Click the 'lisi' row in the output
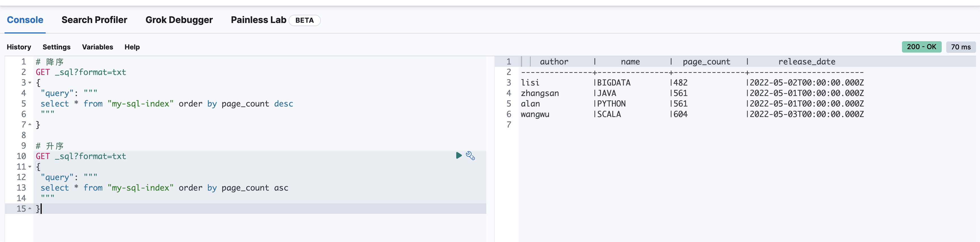 click(692, 83)
